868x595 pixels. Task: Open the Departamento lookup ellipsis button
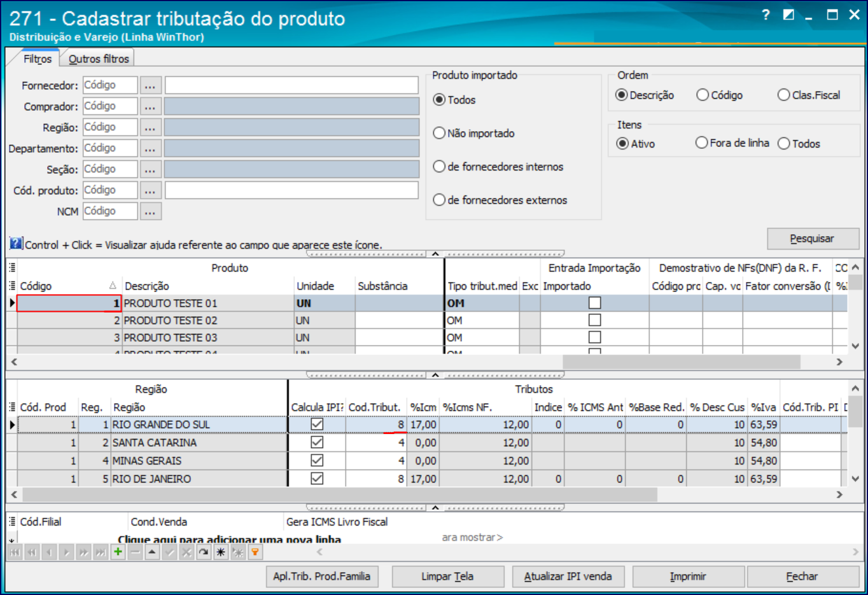(x=150, y=148)
